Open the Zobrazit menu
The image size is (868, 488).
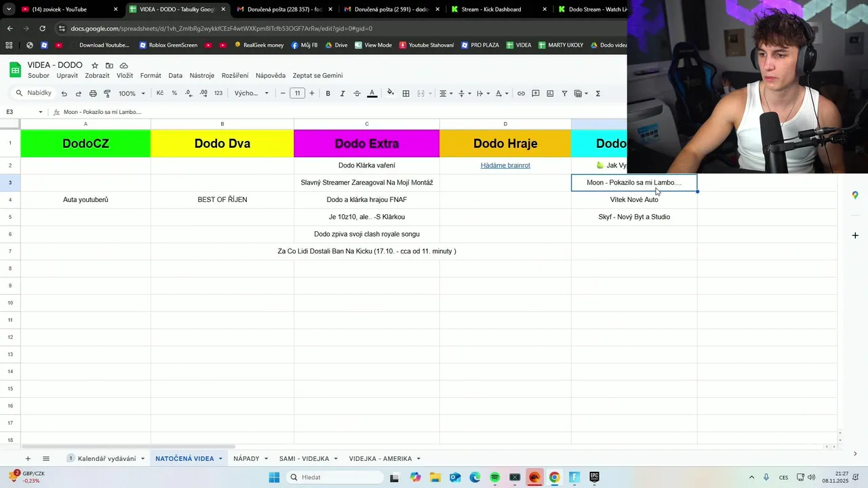pyautogui.click(x=97, y=75)
